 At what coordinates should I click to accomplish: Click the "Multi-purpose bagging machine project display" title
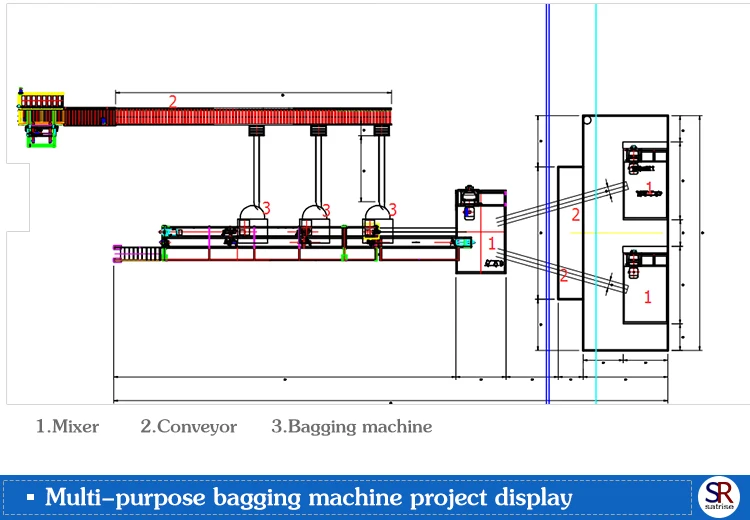pyautogui.click(x=309, y=497)
